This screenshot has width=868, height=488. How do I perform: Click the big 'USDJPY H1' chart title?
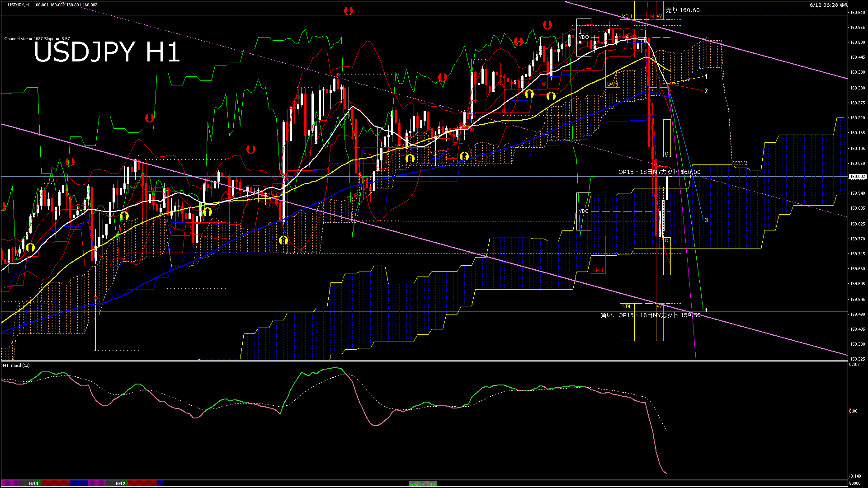click(107, 52)
